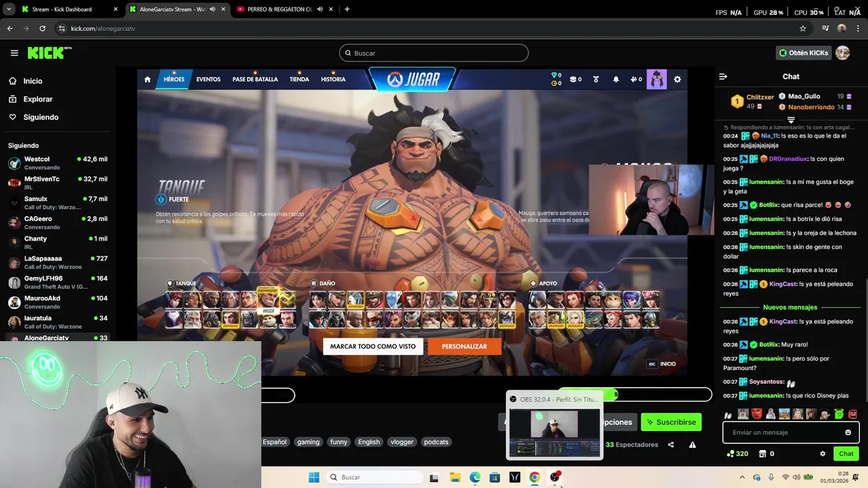Expand the gift leaderboard in chat
868x488 pixels.
point(791,120)
